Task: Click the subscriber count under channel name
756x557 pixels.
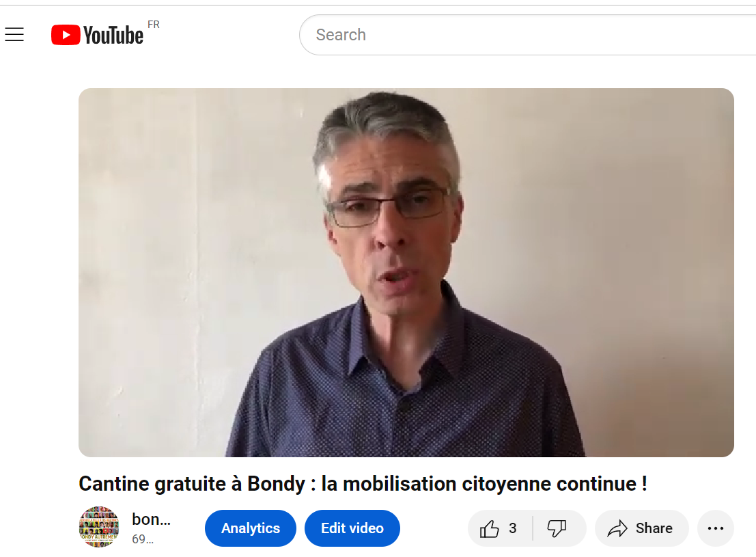Action: pos(143,539)
